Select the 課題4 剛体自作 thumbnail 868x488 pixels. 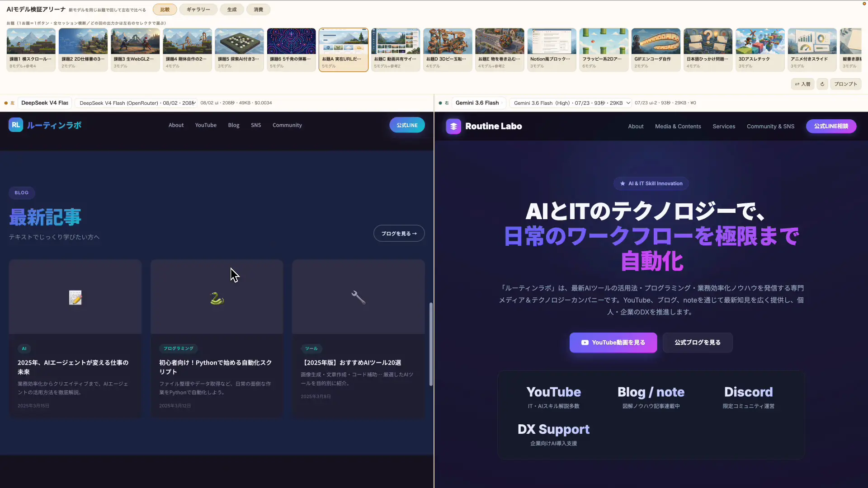pyautogui.click(x=187, y=50)
